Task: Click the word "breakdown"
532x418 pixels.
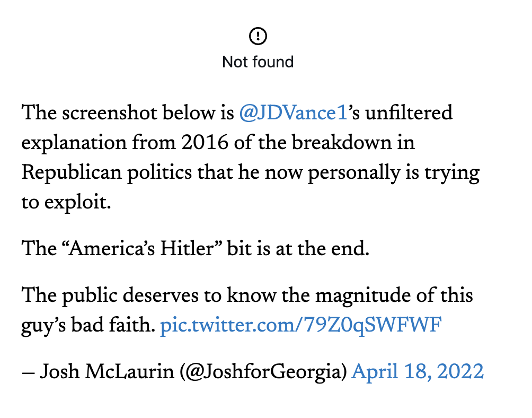Action: 342,142
